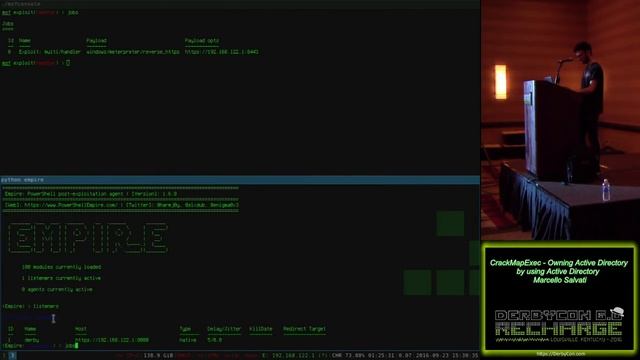Click the 'native' listener type value

click(x=188, y=340)
